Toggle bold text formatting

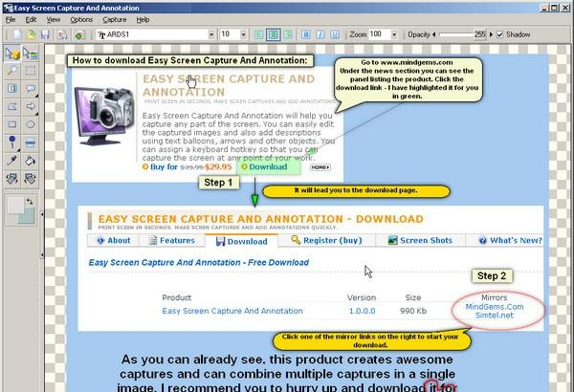[x=306, y=34]
